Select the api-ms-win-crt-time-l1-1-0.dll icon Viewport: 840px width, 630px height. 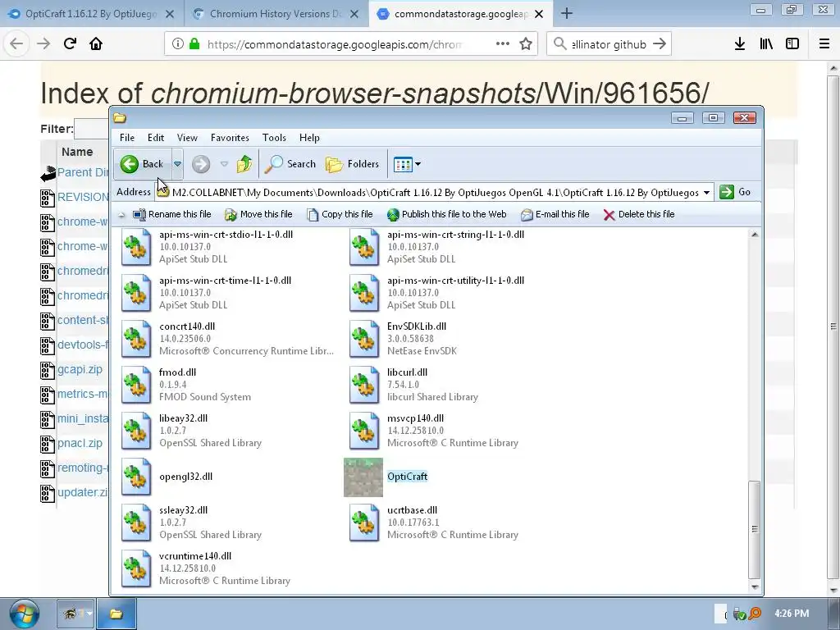136,293
